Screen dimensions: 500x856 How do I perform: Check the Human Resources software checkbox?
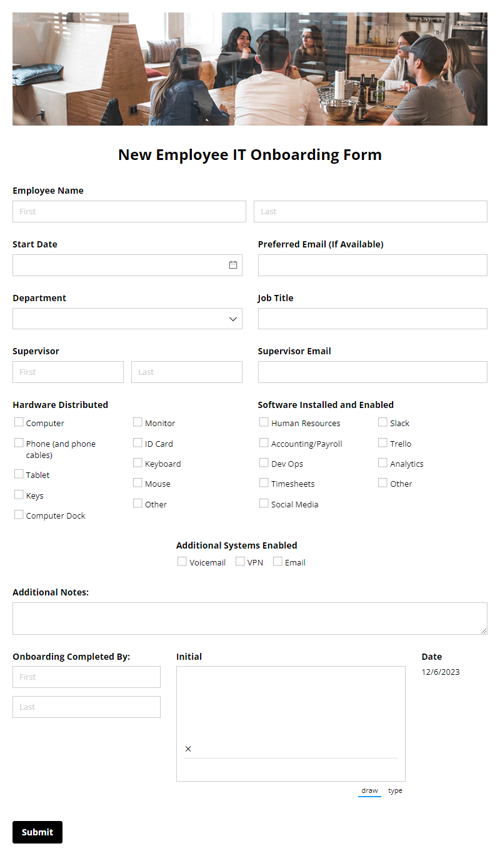tap(264, 422)
